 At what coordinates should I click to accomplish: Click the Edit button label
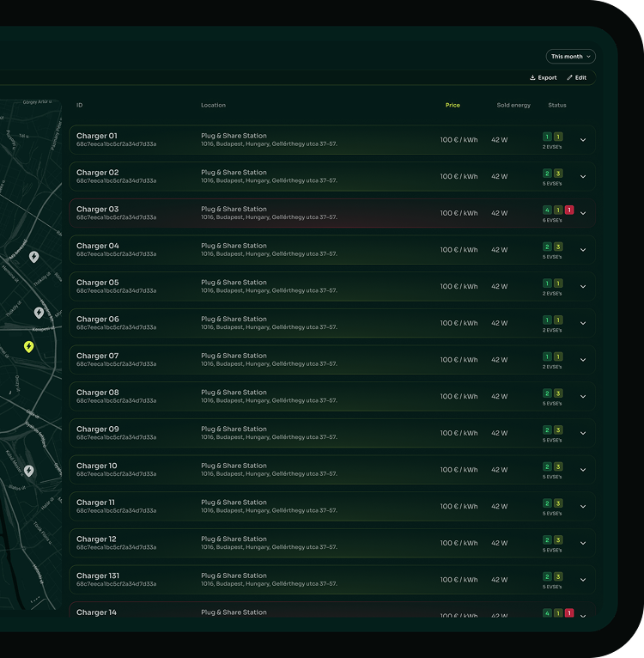(x=581, y=77)
